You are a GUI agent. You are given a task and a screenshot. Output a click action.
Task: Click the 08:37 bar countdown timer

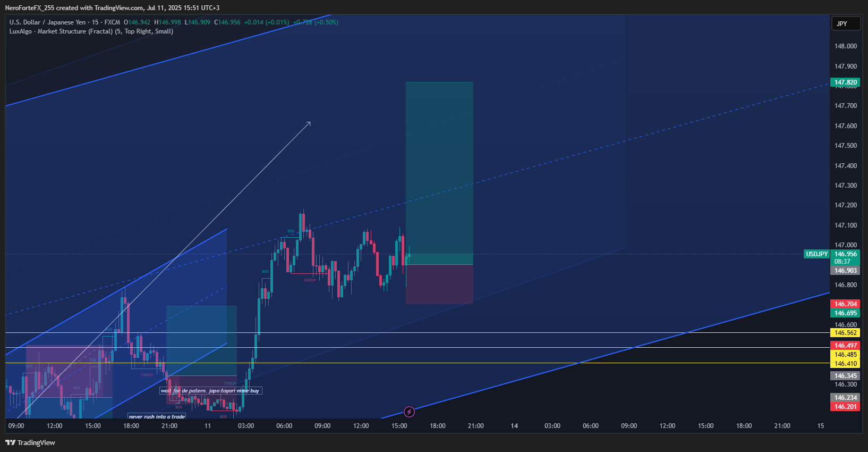click(x=843, y=262)
